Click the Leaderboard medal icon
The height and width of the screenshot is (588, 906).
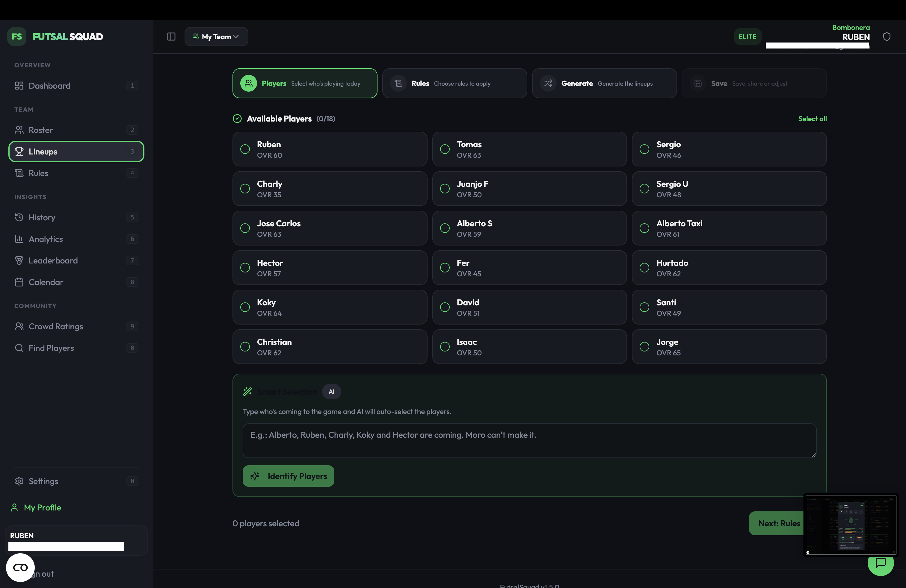[19, 260]
